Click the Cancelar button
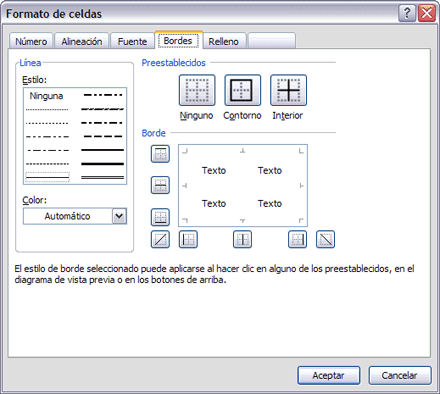 (400, 375)
